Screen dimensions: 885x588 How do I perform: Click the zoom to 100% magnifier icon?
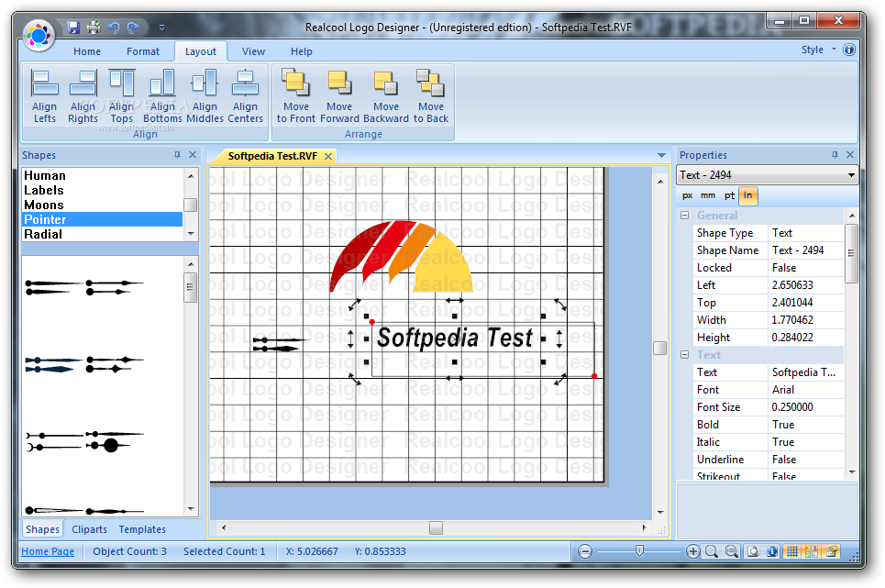pyautogui.click(x=732, y=551)
